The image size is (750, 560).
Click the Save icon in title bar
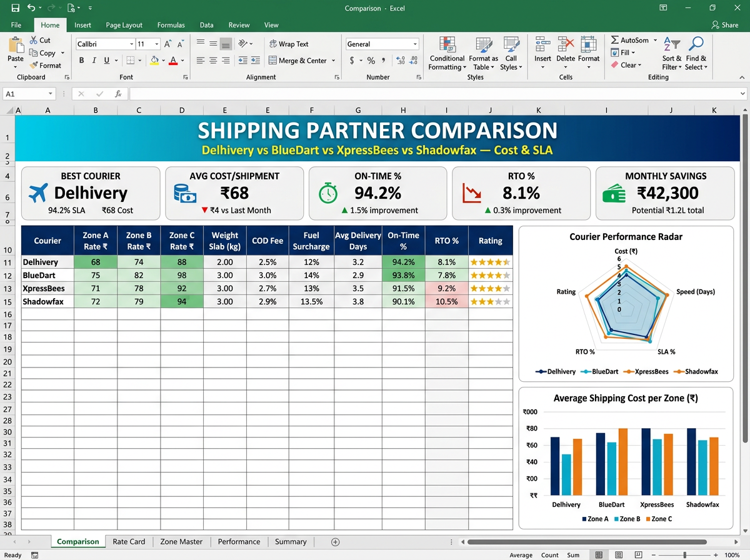(x=15, y=8)
